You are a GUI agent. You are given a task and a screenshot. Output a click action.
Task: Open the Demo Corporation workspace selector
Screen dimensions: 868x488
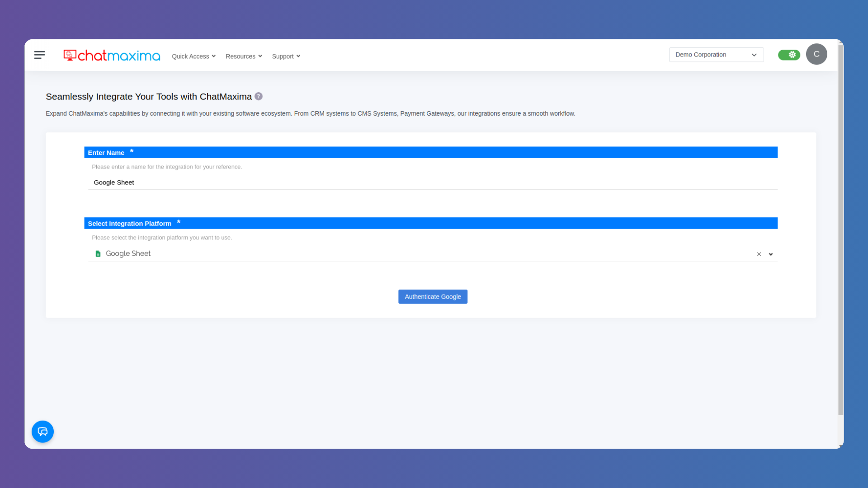pos(716,54)
